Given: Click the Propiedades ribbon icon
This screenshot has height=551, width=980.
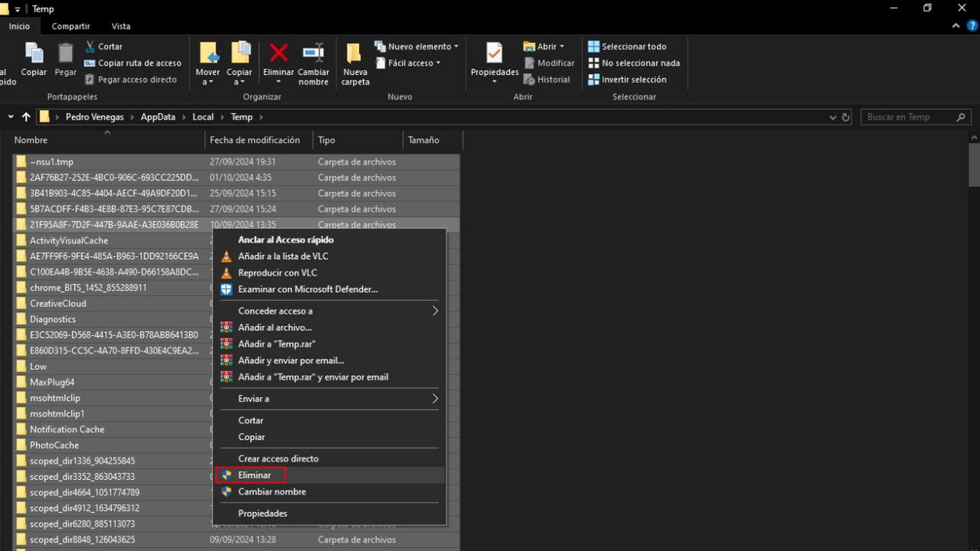Looking at the screenshot, I should [494, 53].
